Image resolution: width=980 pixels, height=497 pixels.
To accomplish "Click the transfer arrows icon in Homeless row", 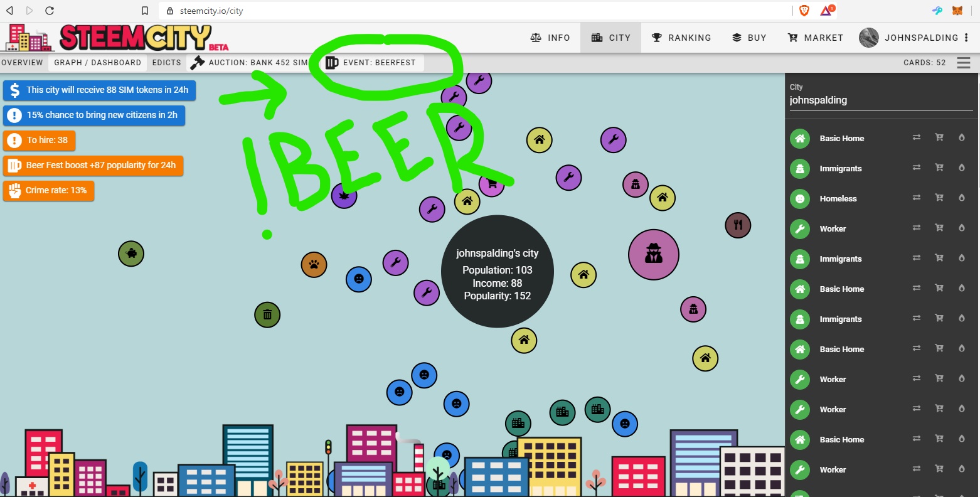I will pyautogui.click(x=917, y=198).
